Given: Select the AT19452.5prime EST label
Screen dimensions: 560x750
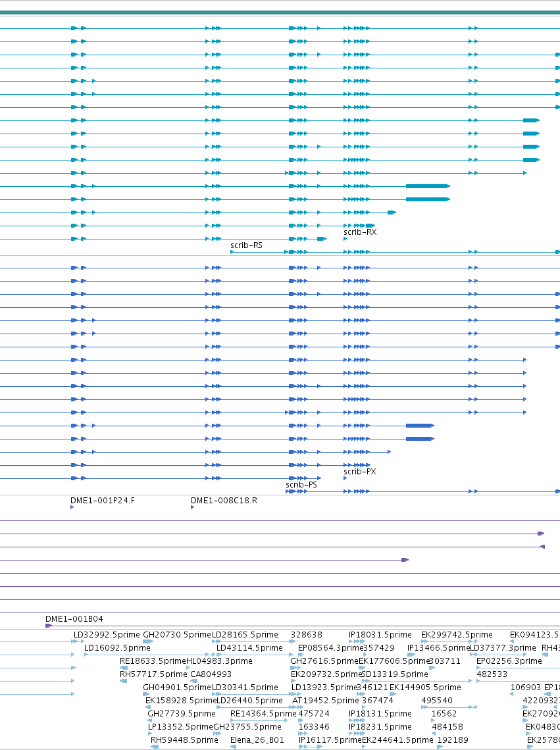Looking at the screenshot, I should (x=326, y=700).
